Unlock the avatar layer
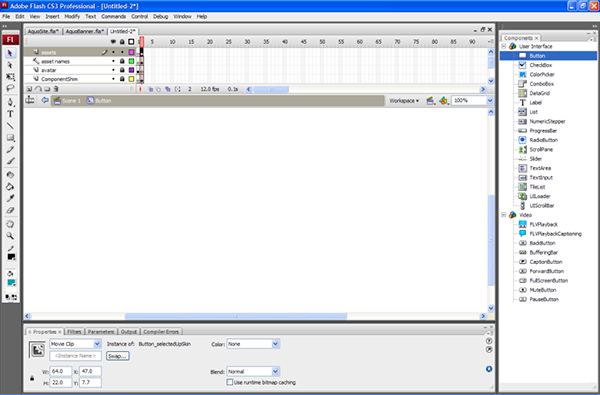Image resolution: width=600 pixels, height=395 pixels. tap(122, 70)
